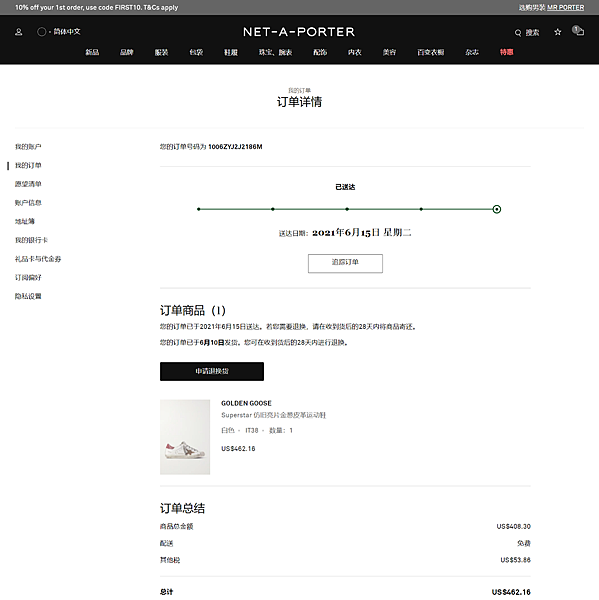
Task: Open the 新品 menu
Action: 92,52
